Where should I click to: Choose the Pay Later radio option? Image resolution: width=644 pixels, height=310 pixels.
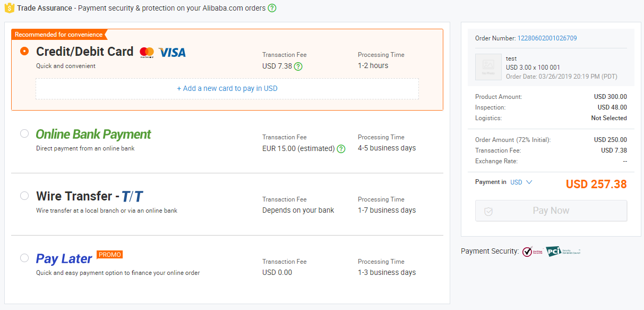click(x=24, y=258)
